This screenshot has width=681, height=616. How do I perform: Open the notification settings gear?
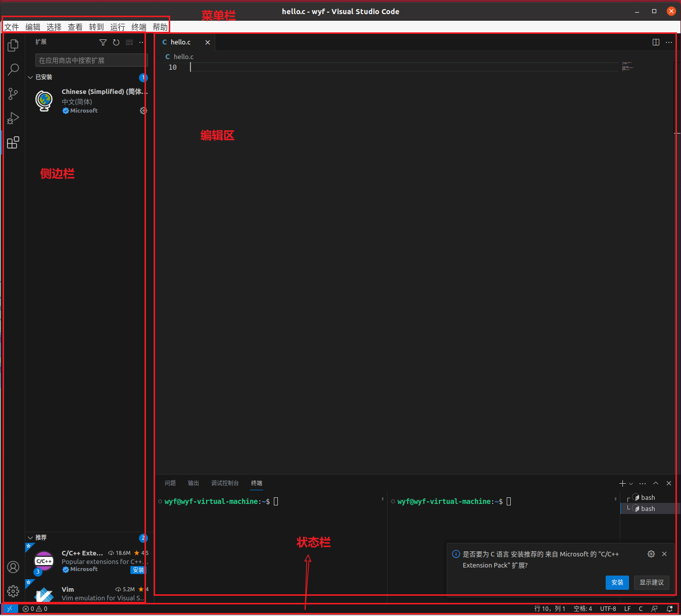click(651, 554)
